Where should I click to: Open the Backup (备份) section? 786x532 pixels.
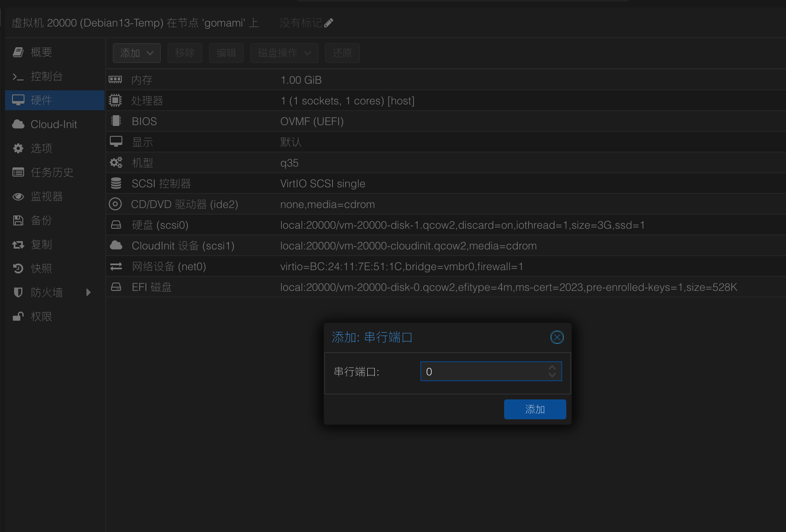(41, 220)
